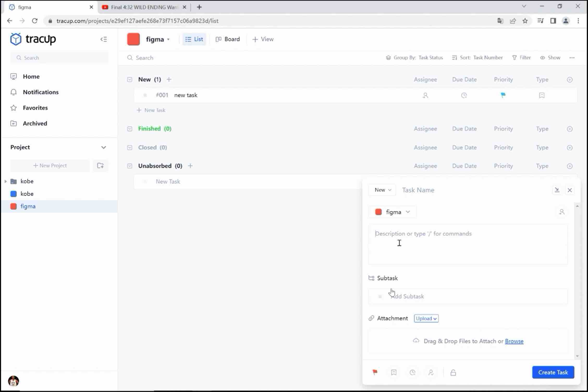Collapse the Finished task group

coord(130,129)
